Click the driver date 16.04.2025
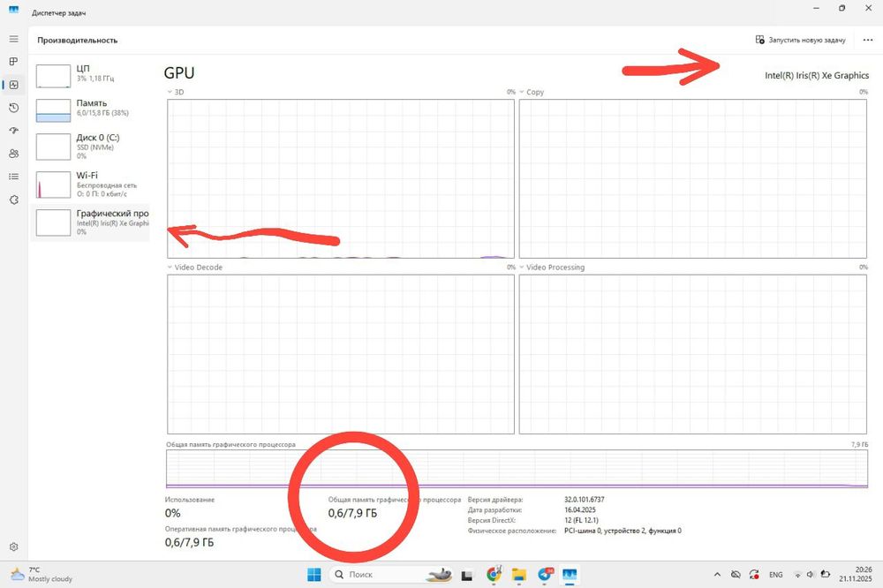 pos(580,509)
